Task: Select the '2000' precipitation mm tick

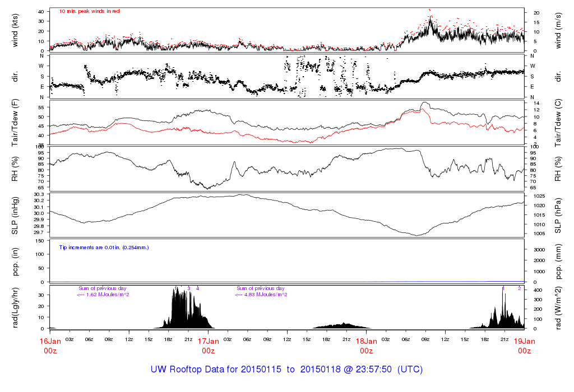Action: [539, 260]
